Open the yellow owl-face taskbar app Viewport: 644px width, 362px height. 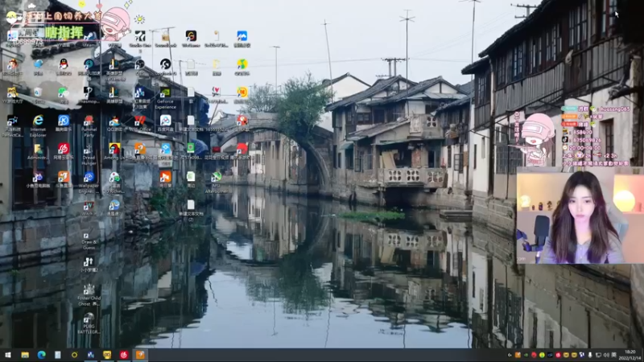coord(107,355)
